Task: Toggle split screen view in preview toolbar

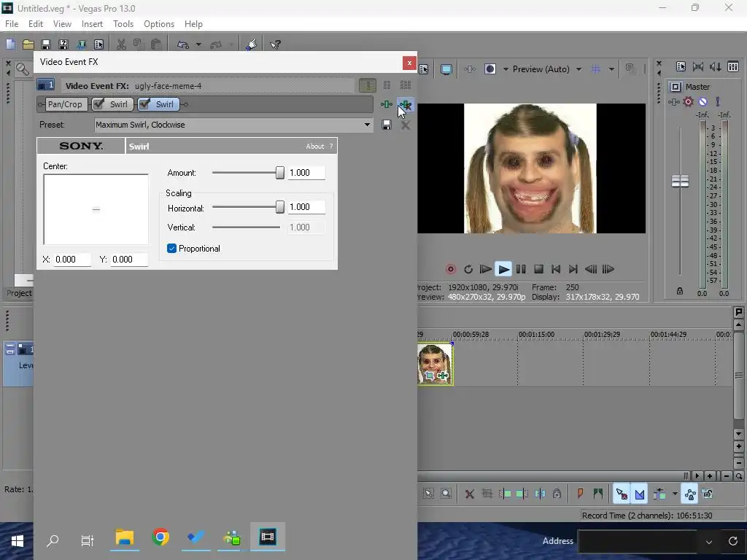Action: coord(489,69)
